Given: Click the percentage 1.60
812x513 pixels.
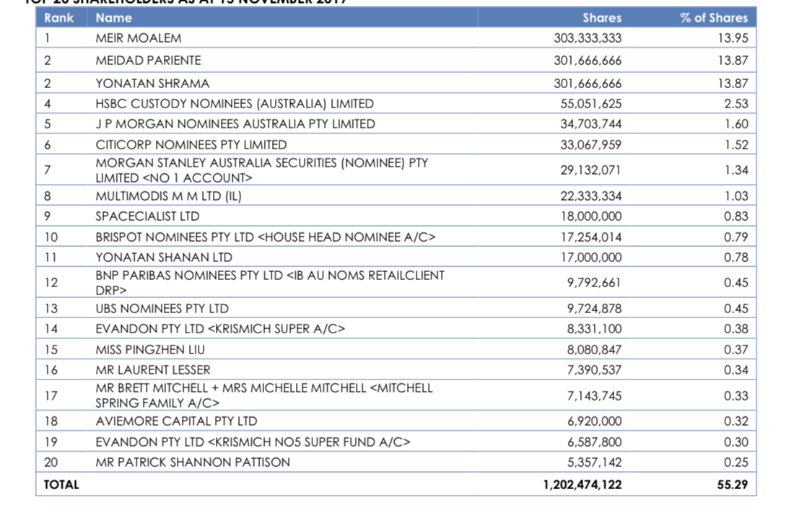Looking at the screenshot, I should click(736, 124).
